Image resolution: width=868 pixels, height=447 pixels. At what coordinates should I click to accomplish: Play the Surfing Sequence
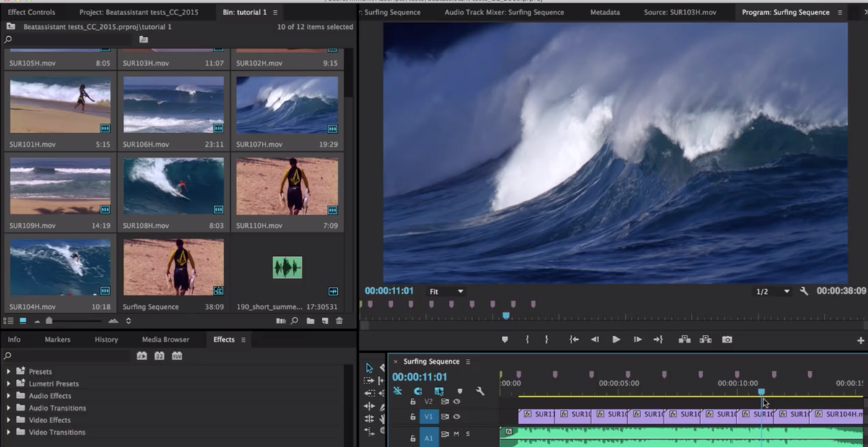pyautogui.click(x=616, y=339)
